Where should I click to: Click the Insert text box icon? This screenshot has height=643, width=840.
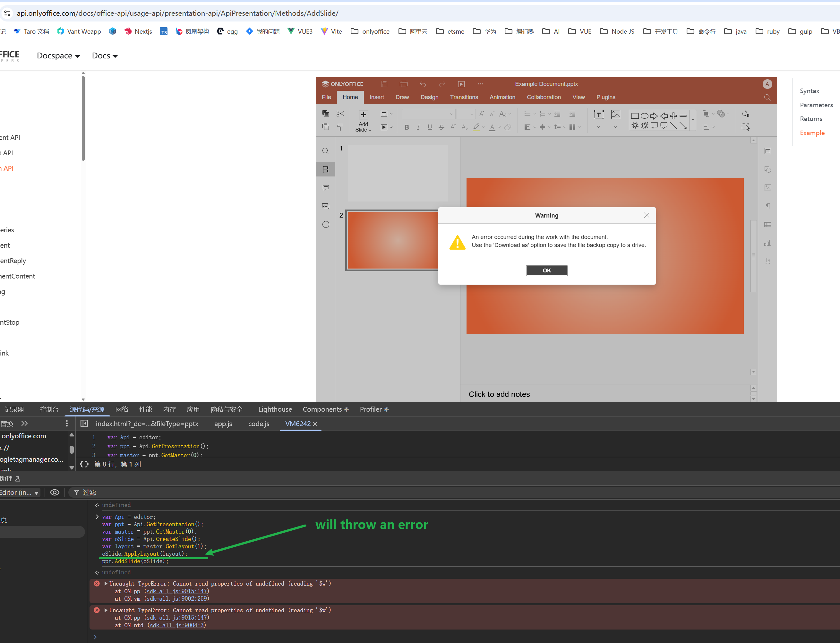tap(598, 115)
